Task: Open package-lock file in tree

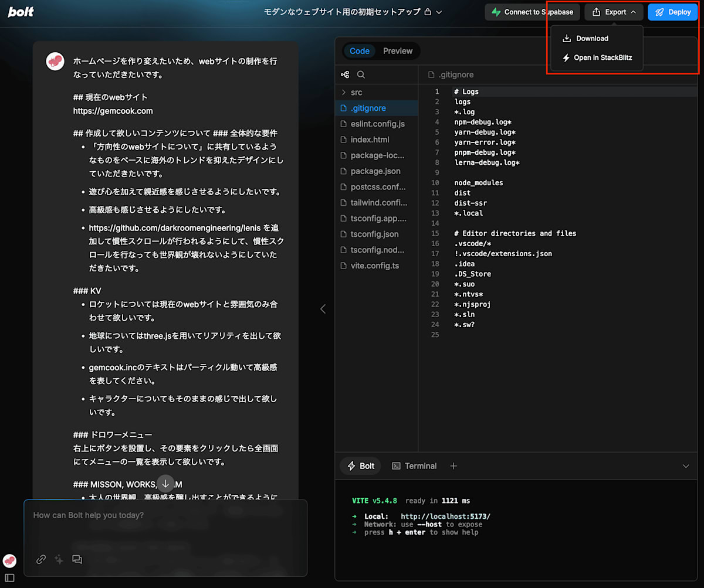Action: (x=376, y=156)
